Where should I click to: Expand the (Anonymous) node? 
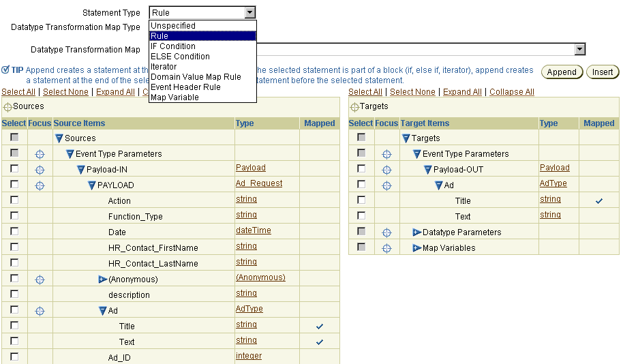(x=102, y=279)
